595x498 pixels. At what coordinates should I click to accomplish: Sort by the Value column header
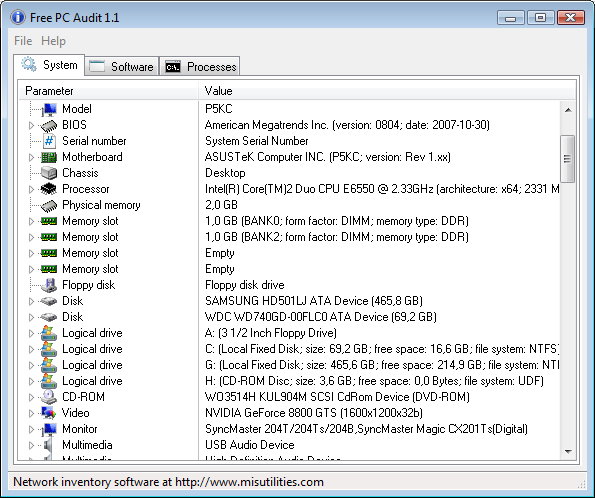[387, 91]
